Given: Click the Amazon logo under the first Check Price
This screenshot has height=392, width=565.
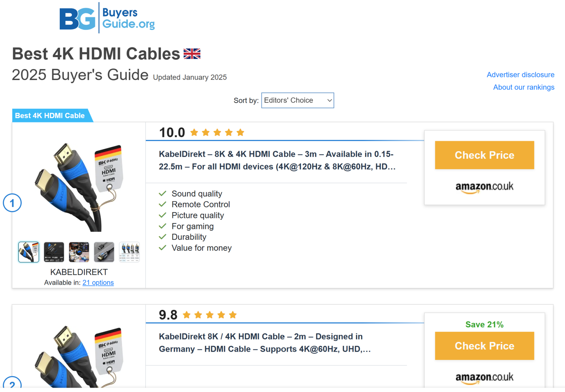Looking at the screenshot, I should coord(484,187).
